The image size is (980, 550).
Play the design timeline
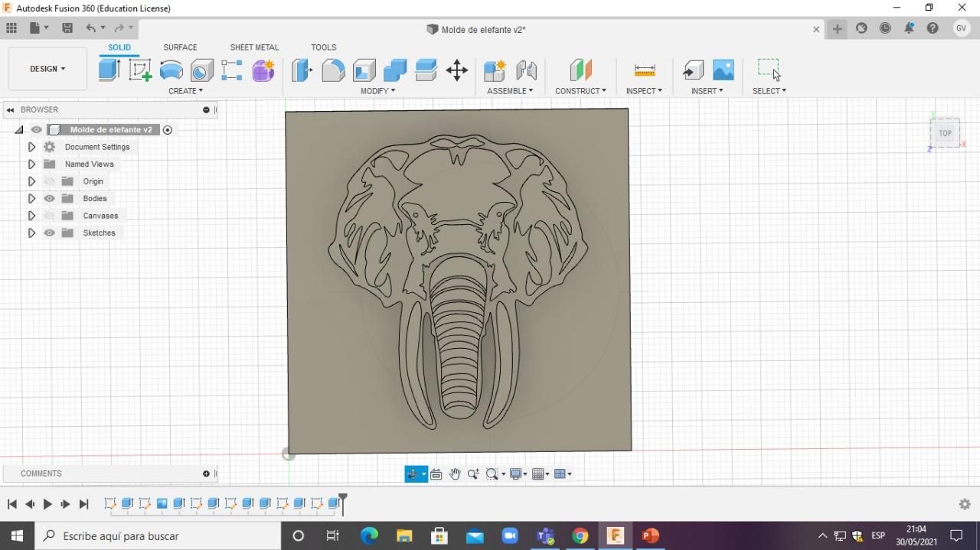[x=47, y=504]
